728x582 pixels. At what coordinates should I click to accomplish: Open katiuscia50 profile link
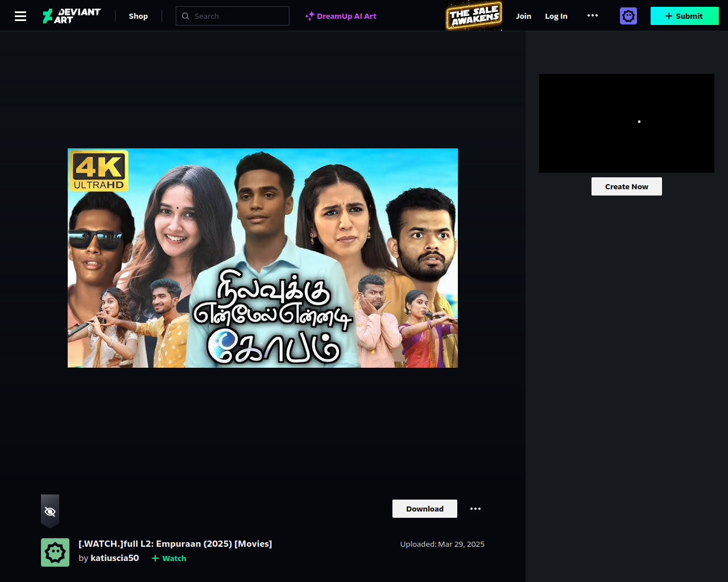pos(114,558)
